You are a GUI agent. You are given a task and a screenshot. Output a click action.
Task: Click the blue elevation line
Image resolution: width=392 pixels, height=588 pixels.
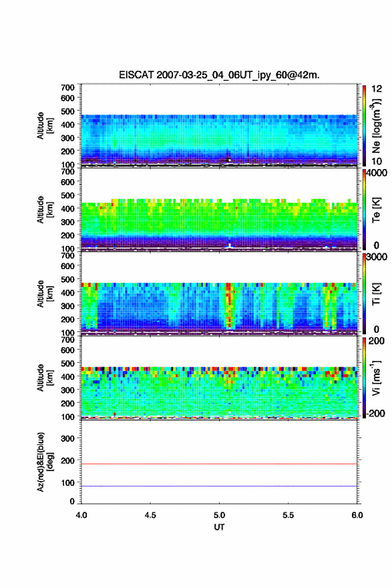[x=219, y=486]
